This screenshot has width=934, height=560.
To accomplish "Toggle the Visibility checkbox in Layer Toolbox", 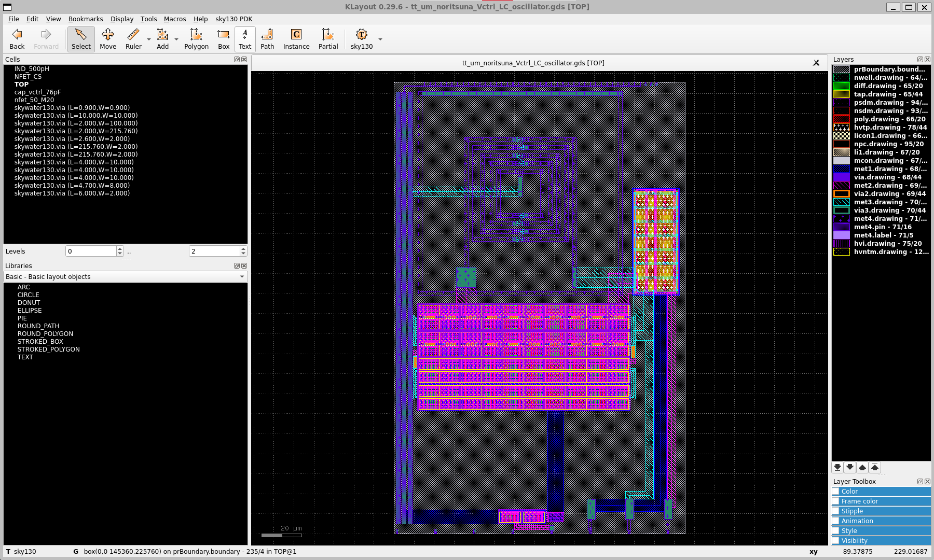I will pos(836,540).
